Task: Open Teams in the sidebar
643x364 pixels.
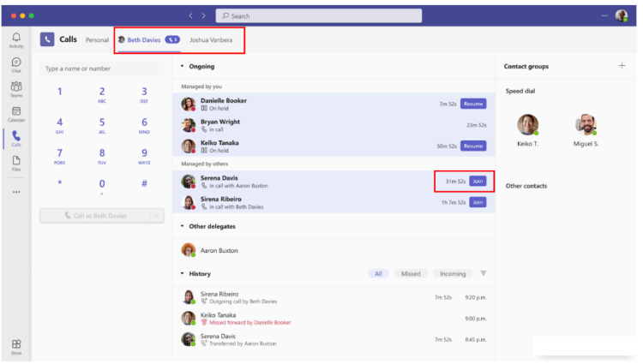Action: click(16, 89)
